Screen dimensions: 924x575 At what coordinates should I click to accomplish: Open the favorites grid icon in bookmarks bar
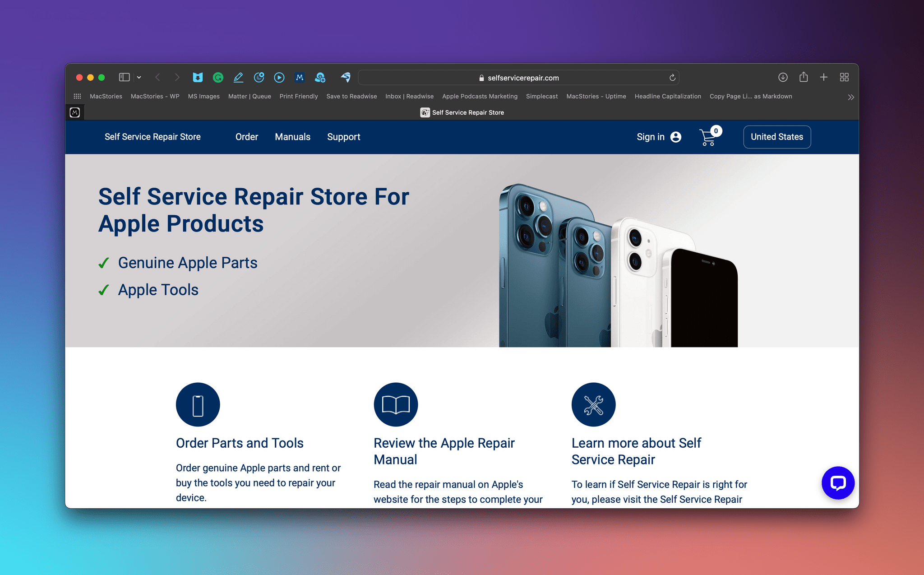[78, 96]
